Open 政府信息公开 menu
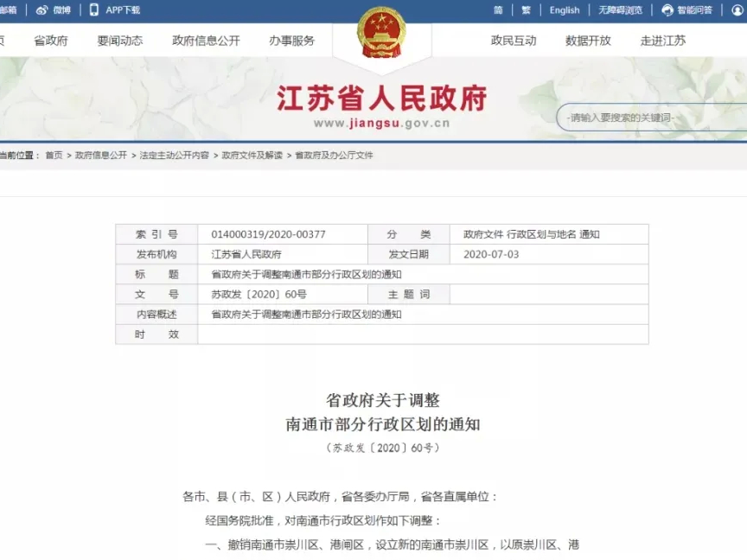The width and height of the screenshot is (747, 560). click(207, 41)
